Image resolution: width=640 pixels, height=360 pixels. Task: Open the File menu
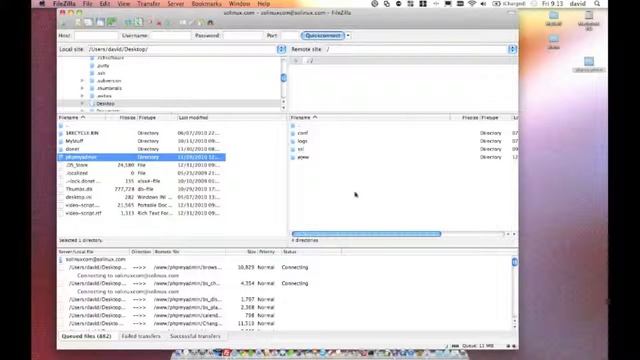[x=87, y=4]
